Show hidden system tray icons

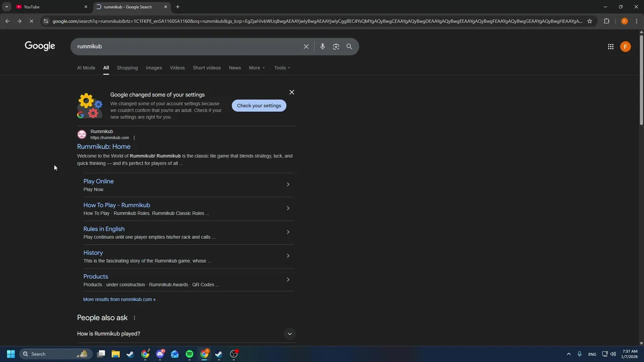click(569, 354)
